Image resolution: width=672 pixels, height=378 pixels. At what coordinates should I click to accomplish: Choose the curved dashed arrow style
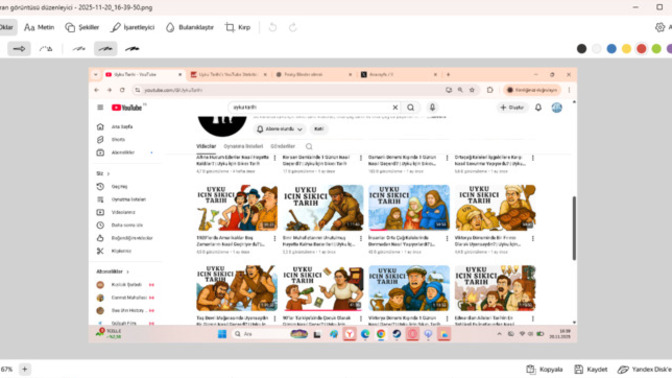[46, 49]
